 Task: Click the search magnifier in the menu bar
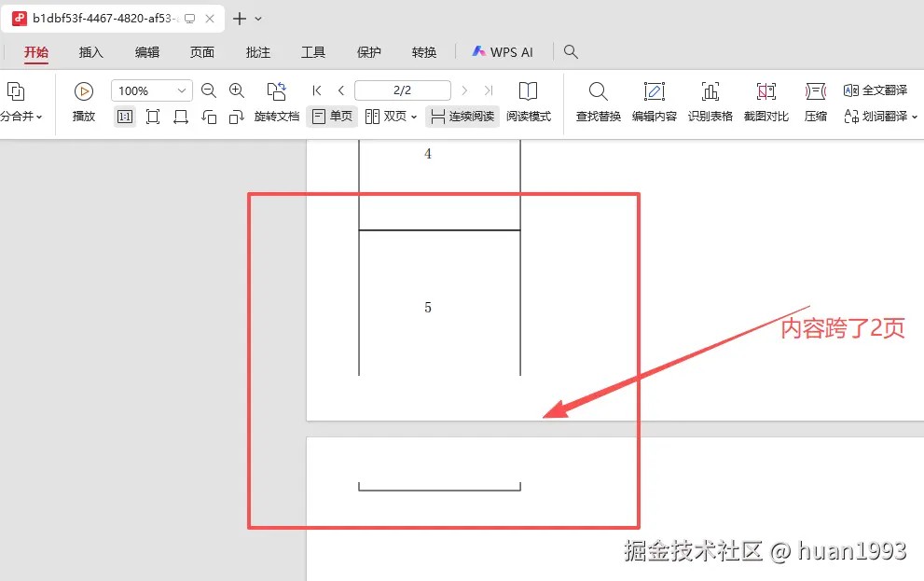tap(571, 52)
